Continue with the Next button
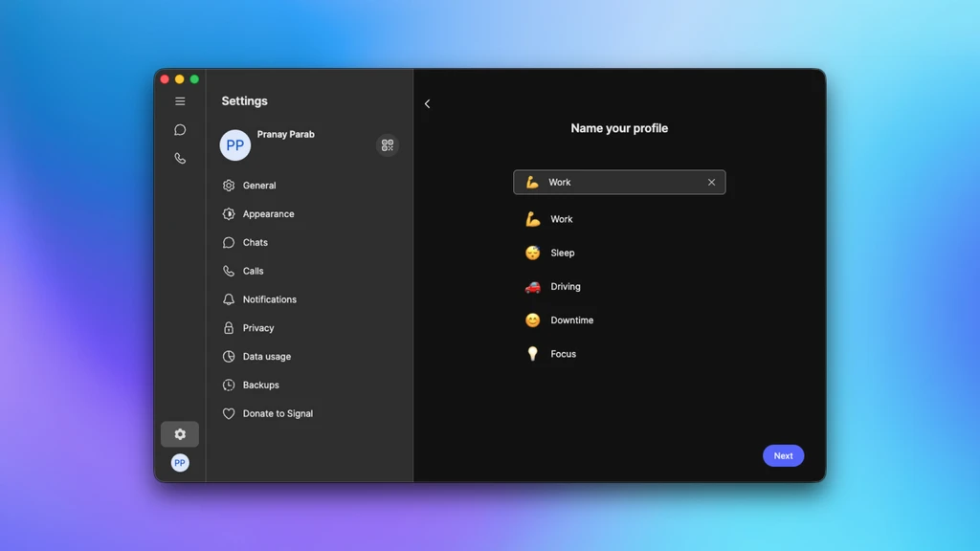This screenshot has width=980, height=551. point(783,456)
